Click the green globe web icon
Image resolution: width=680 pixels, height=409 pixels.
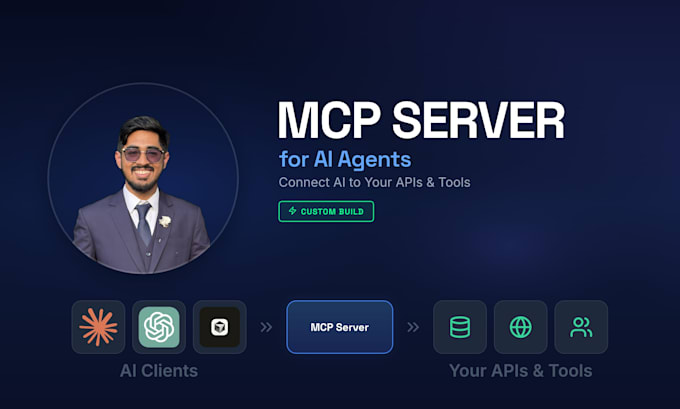click(x=520, y=327)
